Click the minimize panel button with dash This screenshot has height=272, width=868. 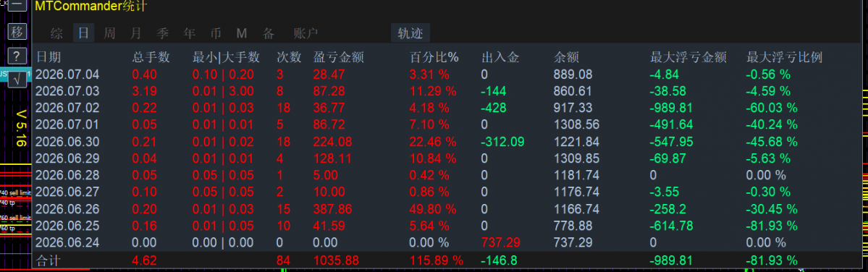click(x=17, y=6)
